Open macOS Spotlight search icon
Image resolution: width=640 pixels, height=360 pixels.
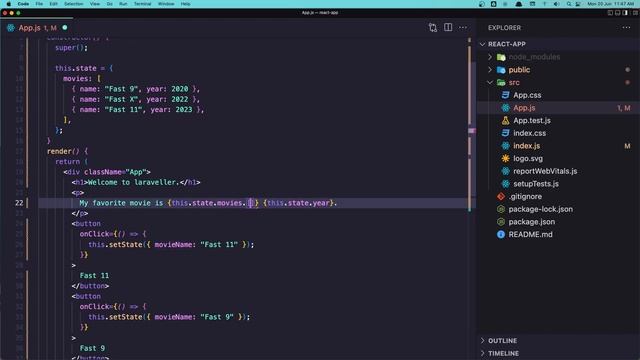click(569, 4)
